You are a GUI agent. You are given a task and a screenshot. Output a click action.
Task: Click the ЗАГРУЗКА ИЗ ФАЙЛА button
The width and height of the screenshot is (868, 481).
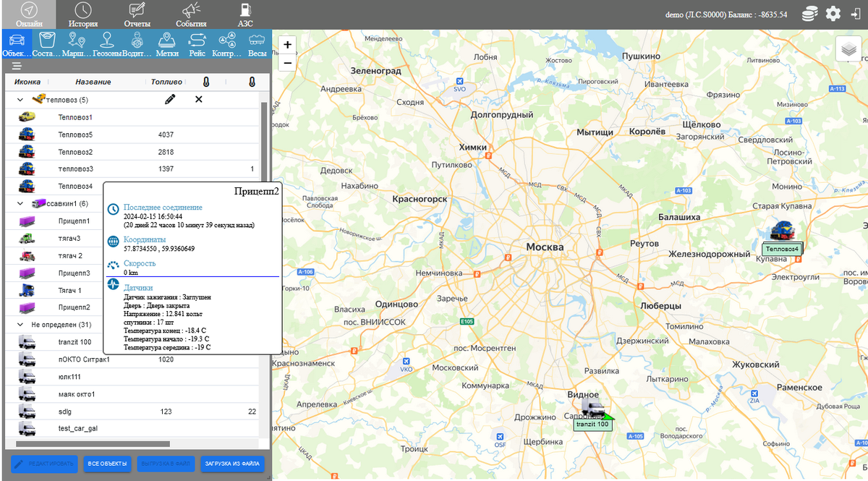[233, 464]
